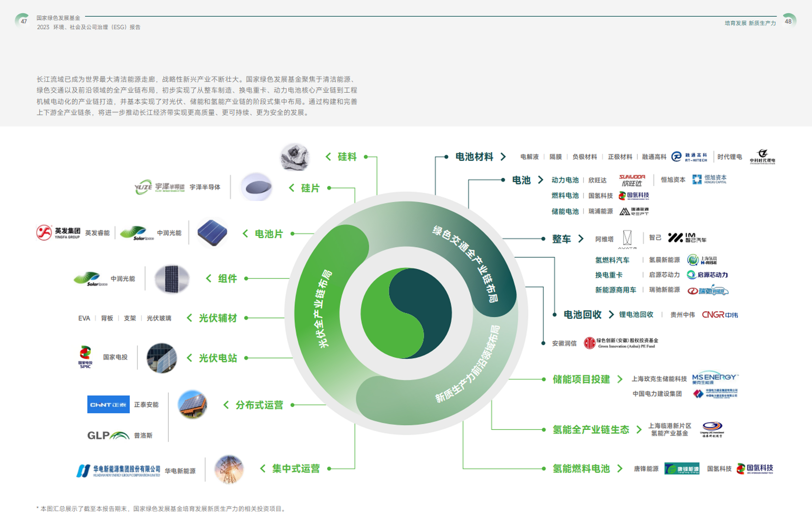Screen dimensions: 812x523
Task: Click the GLP 普洛斯 logo
Action: [x=108, y=435]
